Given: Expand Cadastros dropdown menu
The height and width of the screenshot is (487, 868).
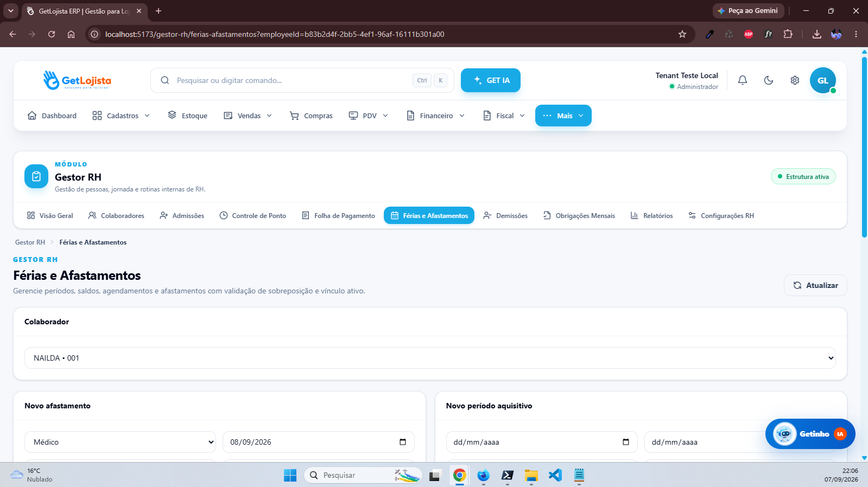Looking at the screenshot, I should pyautogui.click(x=121, y=116).
